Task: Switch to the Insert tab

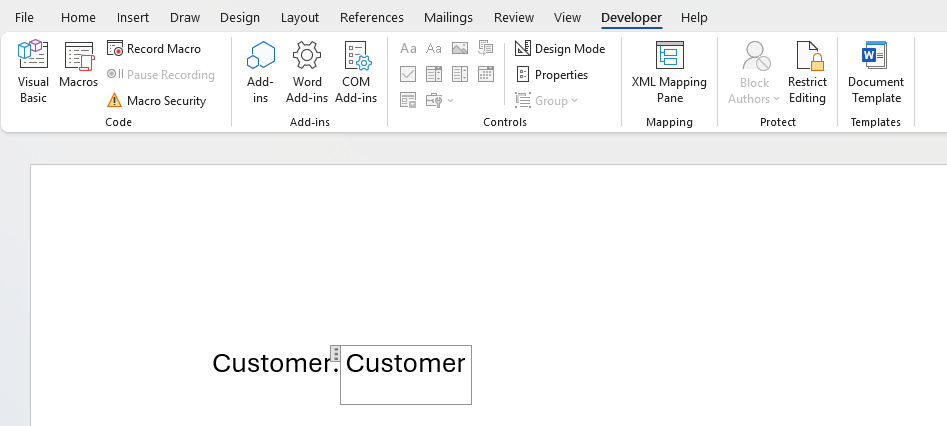Action: (x=133, y=18)
